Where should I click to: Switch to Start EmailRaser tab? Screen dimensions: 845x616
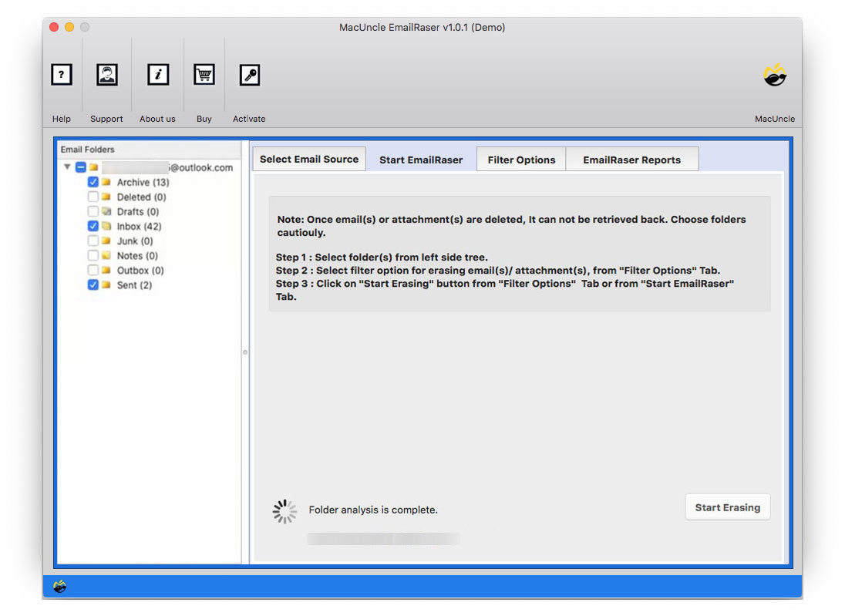pos(421,160)
